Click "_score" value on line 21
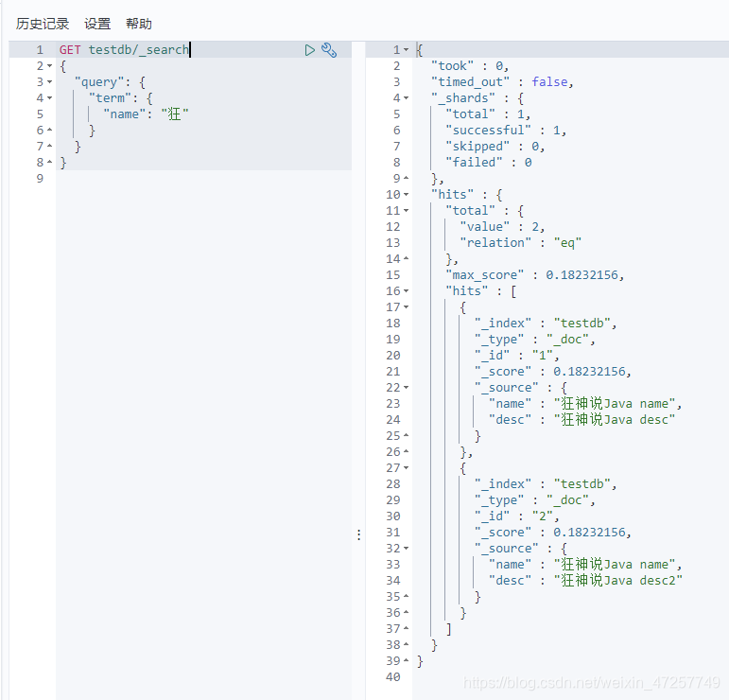 (589, 372)
